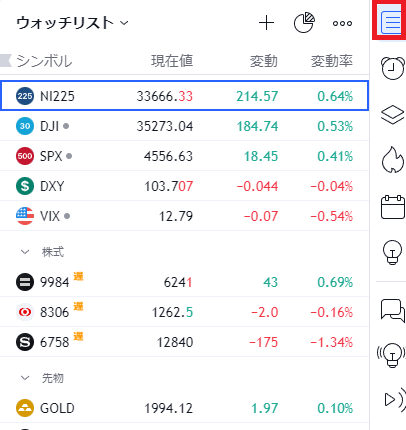Open my ideas lightbulb icon
The image size is (406, 430).
(392, 252)
